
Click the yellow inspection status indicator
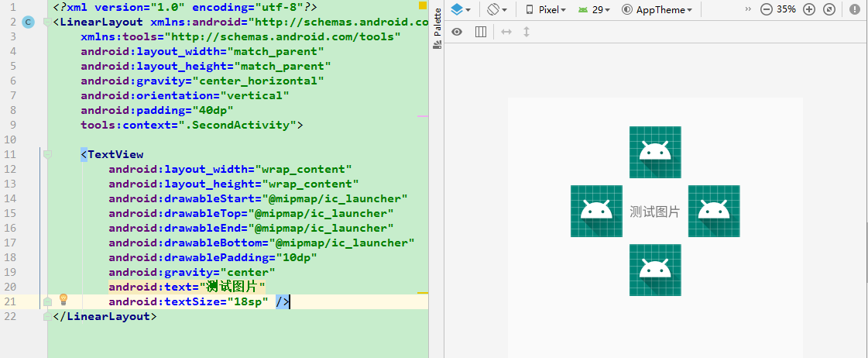[x=423, y=5]
